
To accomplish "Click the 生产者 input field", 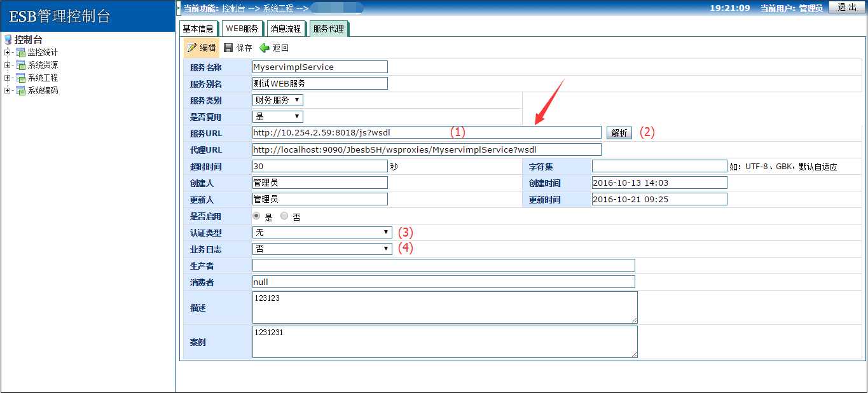I will 443,265.
